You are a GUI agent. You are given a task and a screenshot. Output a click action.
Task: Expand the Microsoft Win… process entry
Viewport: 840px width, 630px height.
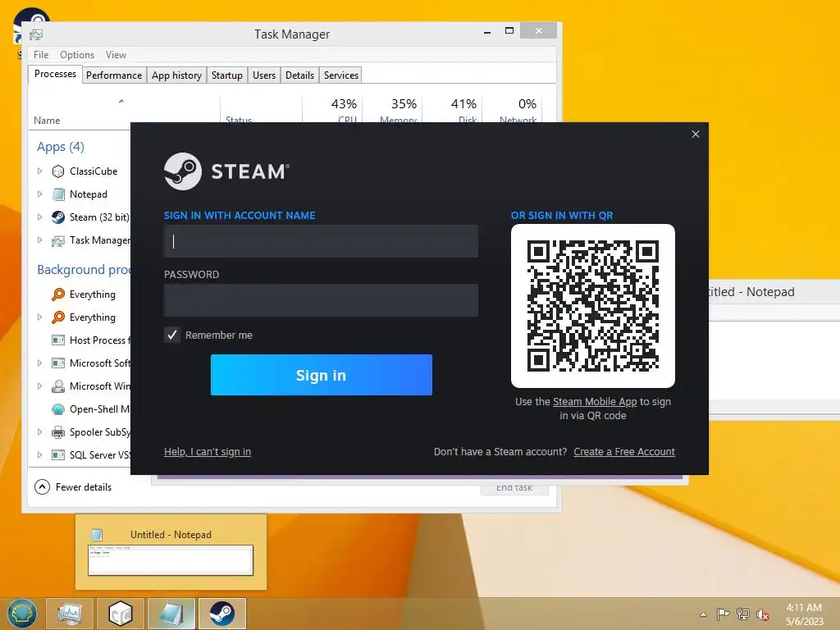pos(39,386)
